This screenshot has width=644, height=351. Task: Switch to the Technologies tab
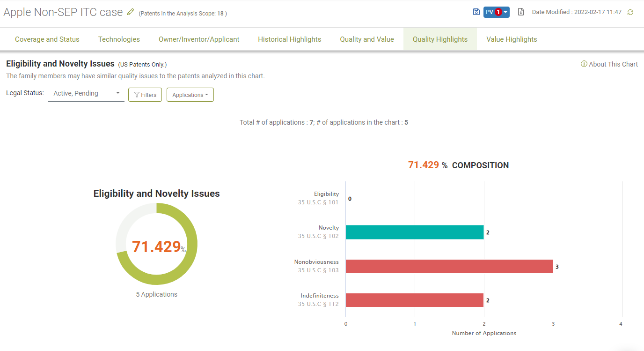click(119, 39)
